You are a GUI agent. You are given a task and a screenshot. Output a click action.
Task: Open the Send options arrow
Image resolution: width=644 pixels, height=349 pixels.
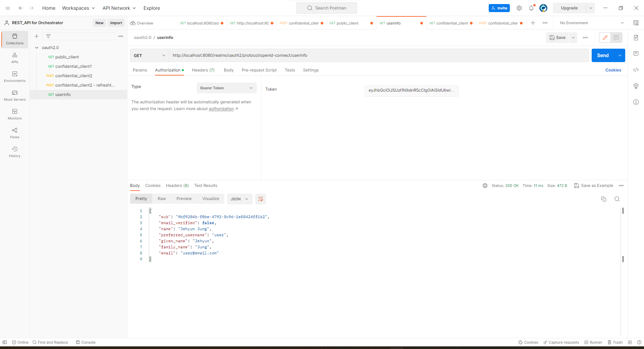point(620,55)
